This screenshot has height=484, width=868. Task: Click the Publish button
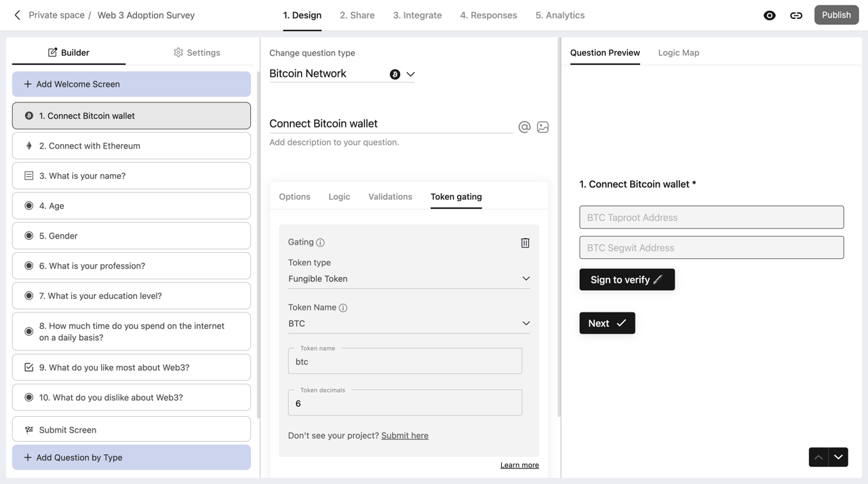pyautogui.click(x=836, y=14)
